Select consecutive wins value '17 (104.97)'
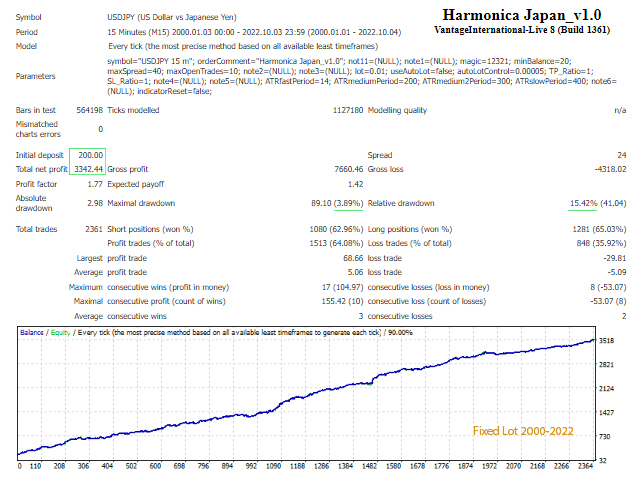The image size is (640, 480). point(342,287)
